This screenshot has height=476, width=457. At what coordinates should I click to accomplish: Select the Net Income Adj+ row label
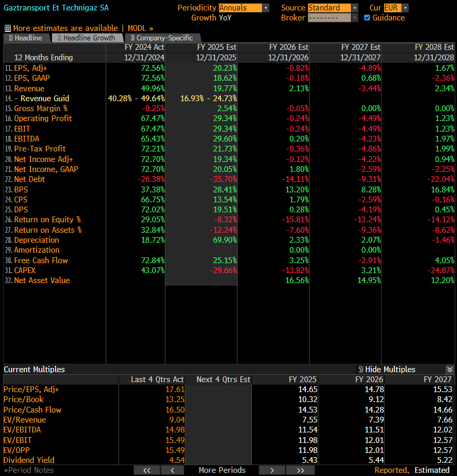click(44, 159)
